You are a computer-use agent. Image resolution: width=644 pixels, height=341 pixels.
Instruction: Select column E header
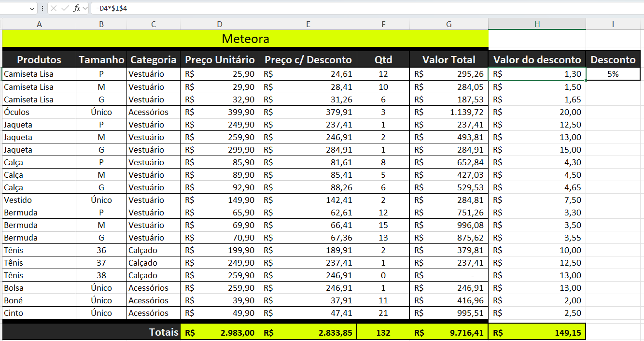pyautogui.click(x=308, y=24)
